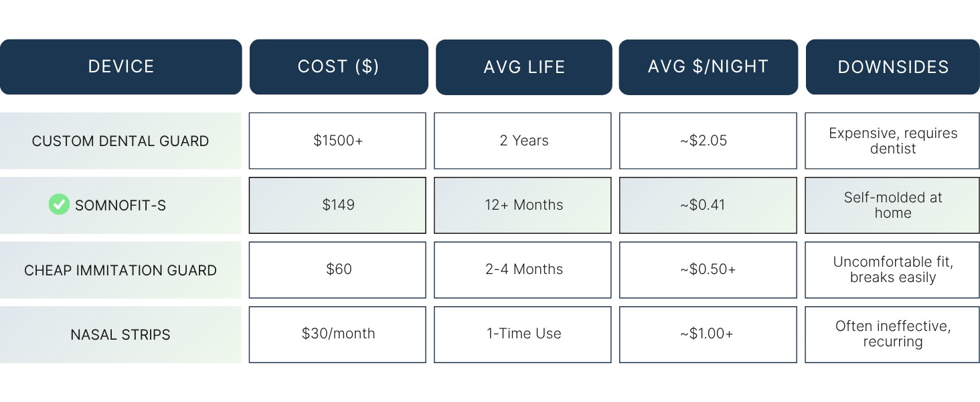Image resolution: width=980 pixels, height=402 pixels.
Task: Select the DOWNSIDES column header
Action: (x=893, y=67)
